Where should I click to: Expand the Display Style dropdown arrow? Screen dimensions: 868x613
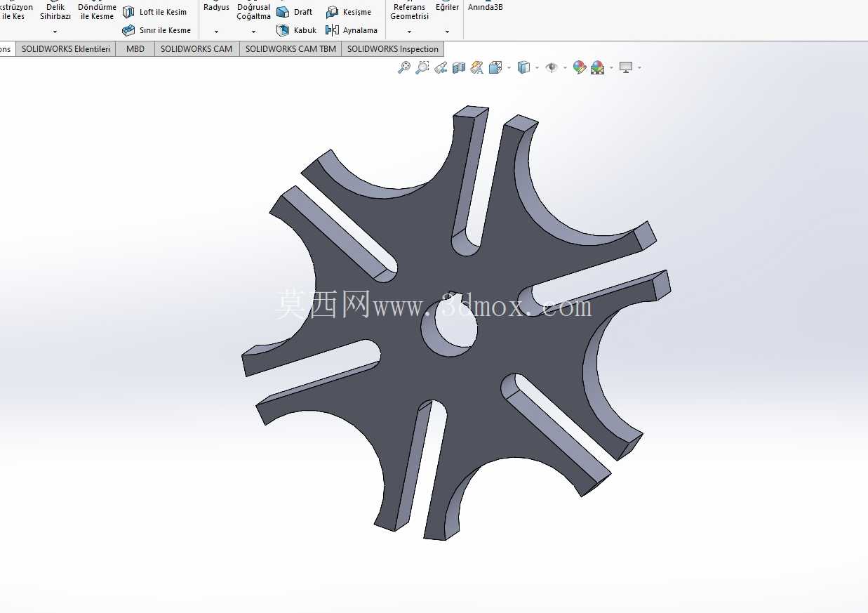pos(537,68)
